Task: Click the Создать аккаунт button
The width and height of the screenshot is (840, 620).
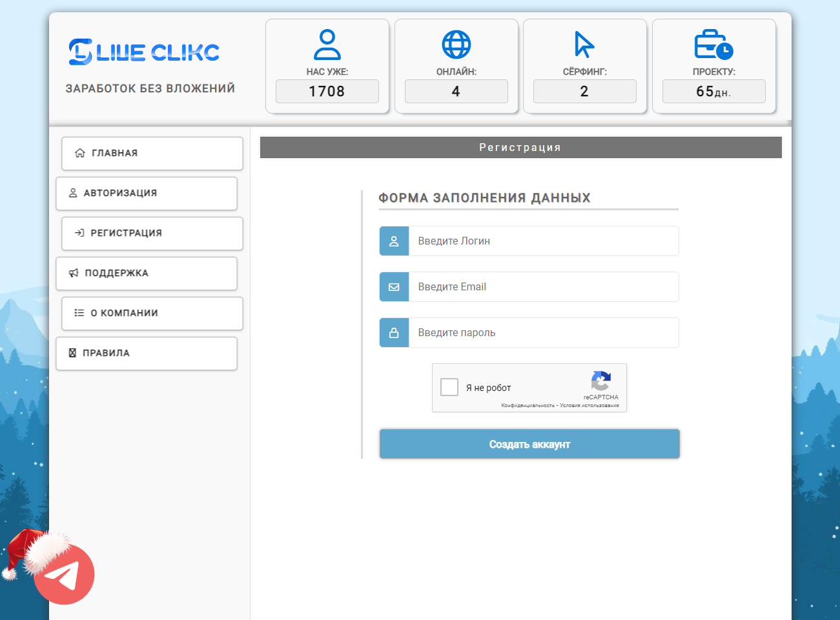Action: click(529, 444)
